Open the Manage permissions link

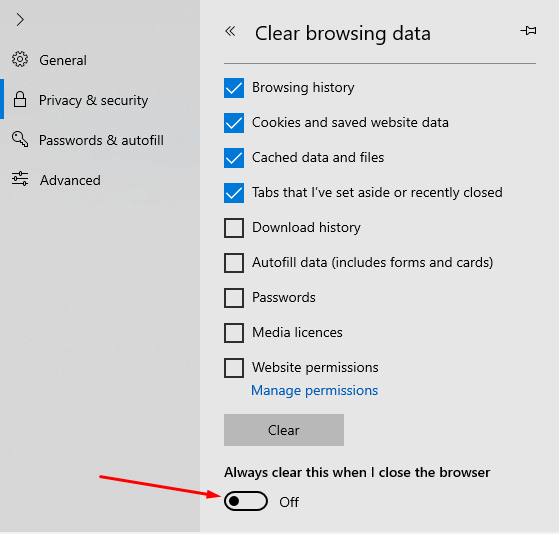pos(314,390)
